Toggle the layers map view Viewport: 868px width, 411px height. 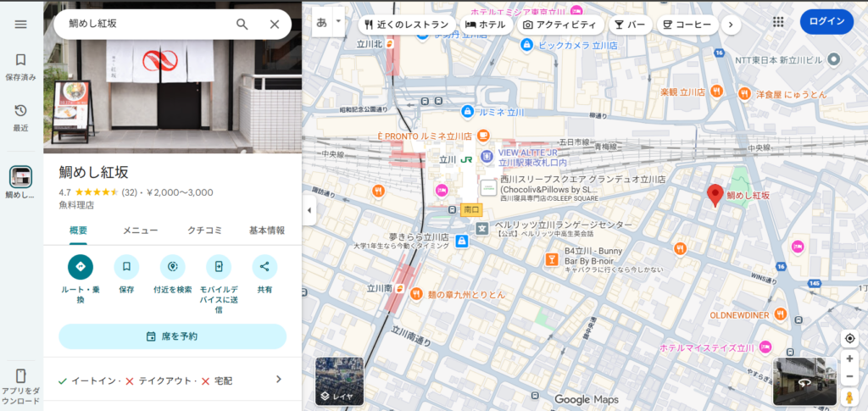339,380
